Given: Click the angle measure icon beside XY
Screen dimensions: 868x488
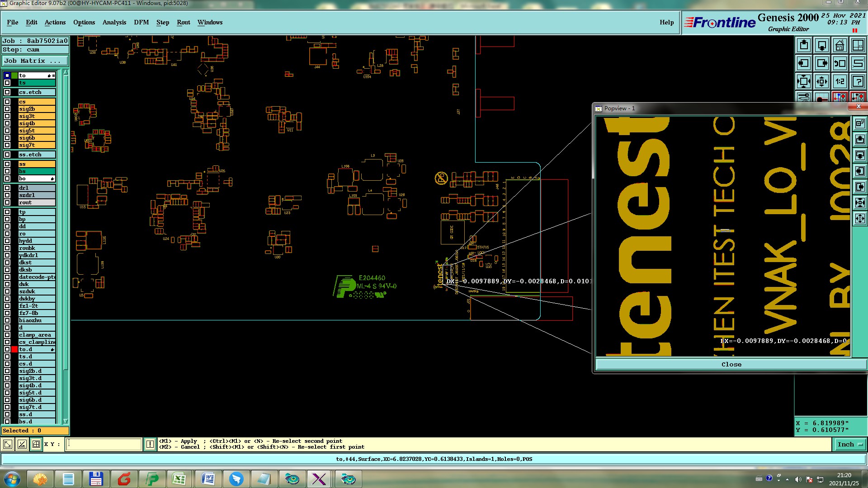Looking at the screenshot, I should point(22,444).
